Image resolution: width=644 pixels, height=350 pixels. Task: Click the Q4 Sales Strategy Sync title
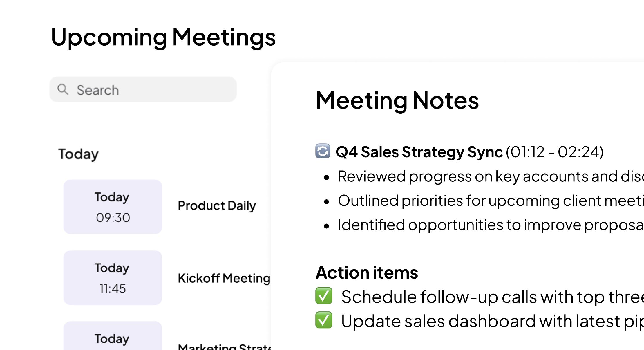pos(419,152)
